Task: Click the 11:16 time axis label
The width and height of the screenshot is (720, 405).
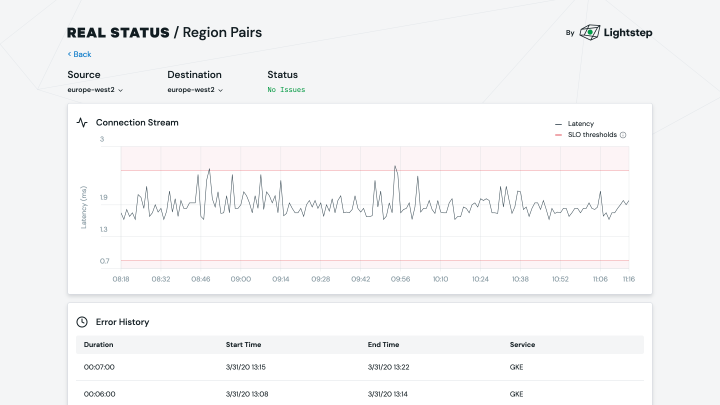Action: (x=629, y=279)
